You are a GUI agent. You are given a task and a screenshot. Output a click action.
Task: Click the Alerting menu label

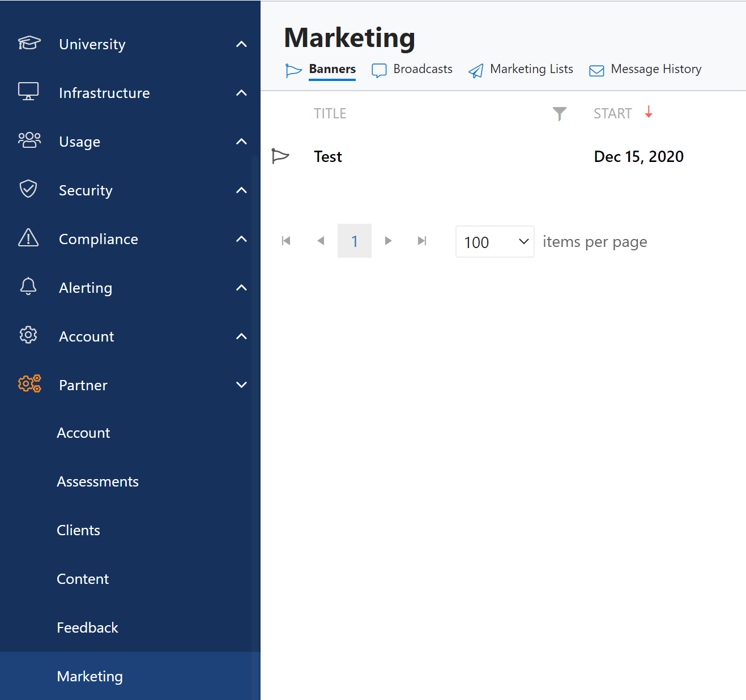pos(86,288)
